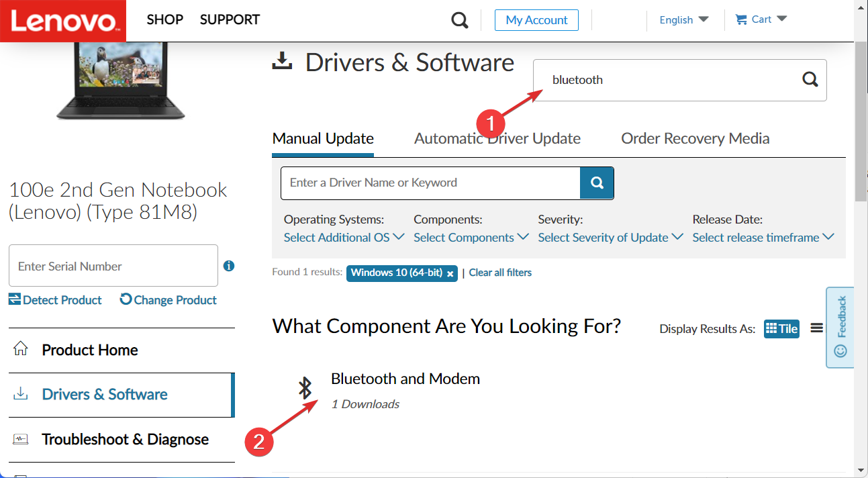Screen dimensions: 868x478
Task: Expand Select Severity of Update
Action: click(x=610, y=238)
